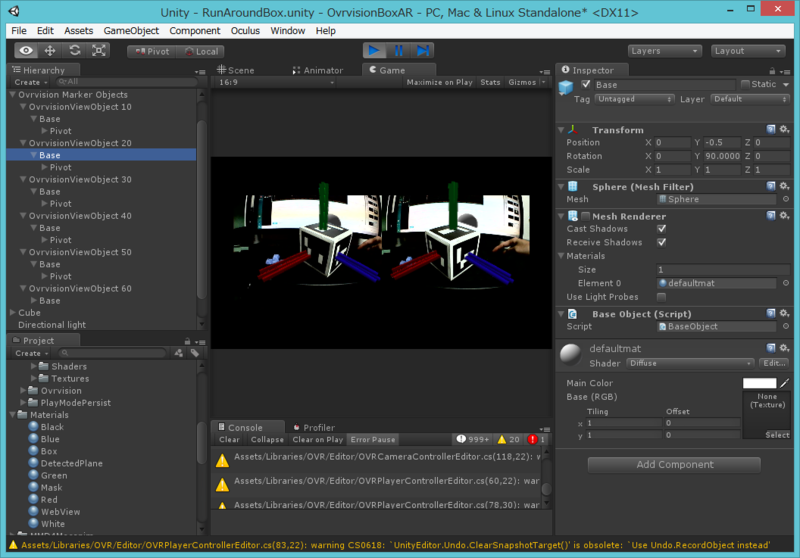Open Mesh Renderer gear settings menu
This screenshot has width=800, height=558.
(x=785, y=216)
